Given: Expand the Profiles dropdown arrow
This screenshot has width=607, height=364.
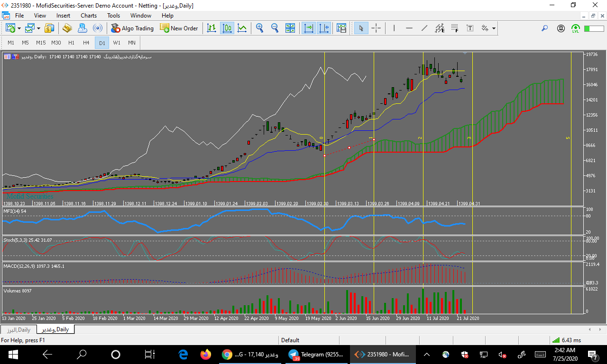Looking at the screenshot, I should tap(39, 28).
